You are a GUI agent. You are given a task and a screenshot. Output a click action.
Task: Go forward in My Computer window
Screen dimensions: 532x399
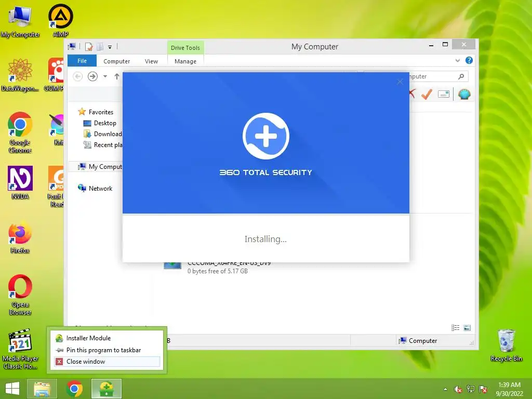pyautogui.click(x=92, y=76)
